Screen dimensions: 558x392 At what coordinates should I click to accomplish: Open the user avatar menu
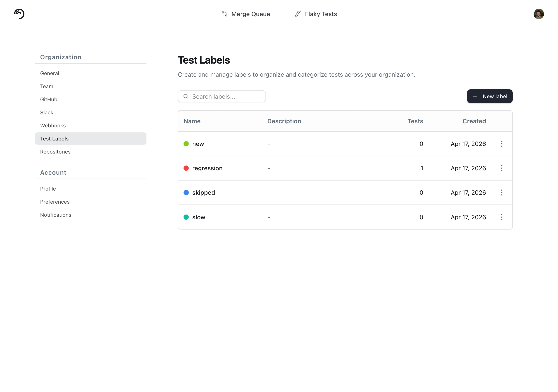[539, 14]
